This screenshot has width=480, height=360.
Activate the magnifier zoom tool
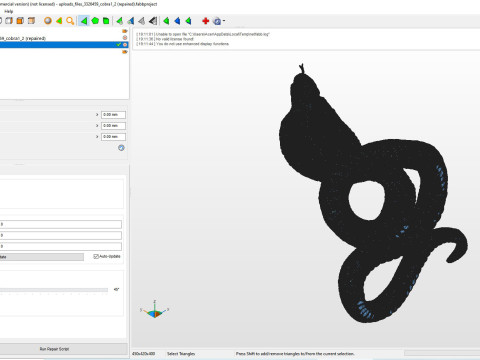click(x=70, y=21)
